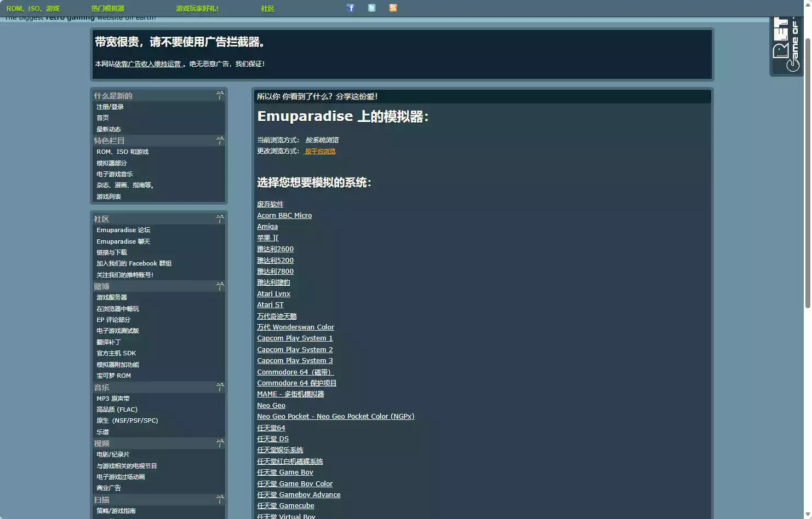812x519 pixels.
Task: Select MAME - 多街机模拟器 link
Action: 290,394
